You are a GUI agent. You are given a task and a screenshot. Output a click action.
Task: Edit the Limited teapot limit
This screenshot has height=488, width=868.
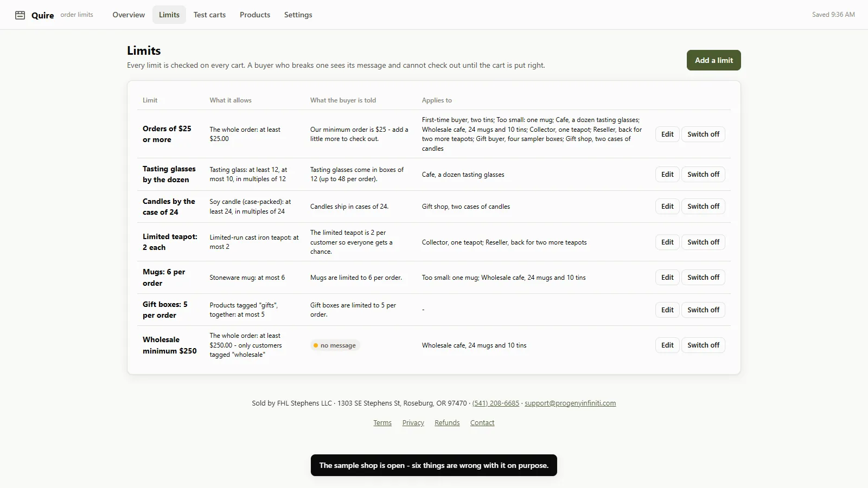tap(667, 242)
